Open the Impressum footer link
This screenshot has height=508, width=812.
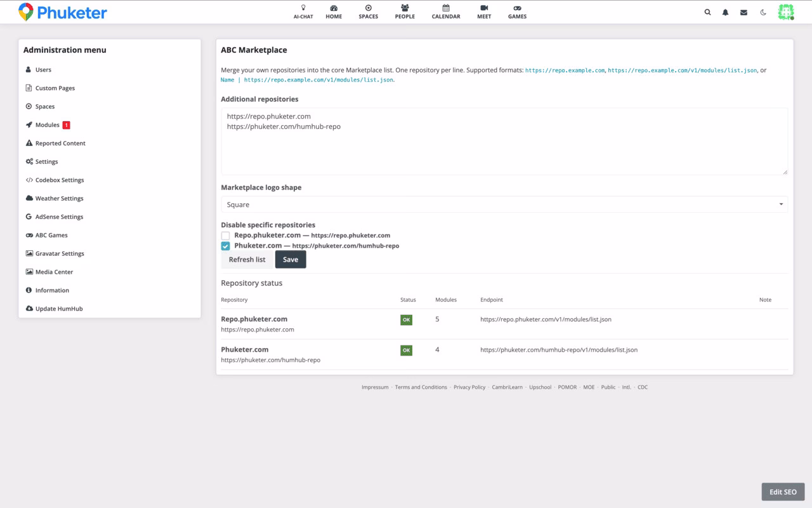click(375, 387)
